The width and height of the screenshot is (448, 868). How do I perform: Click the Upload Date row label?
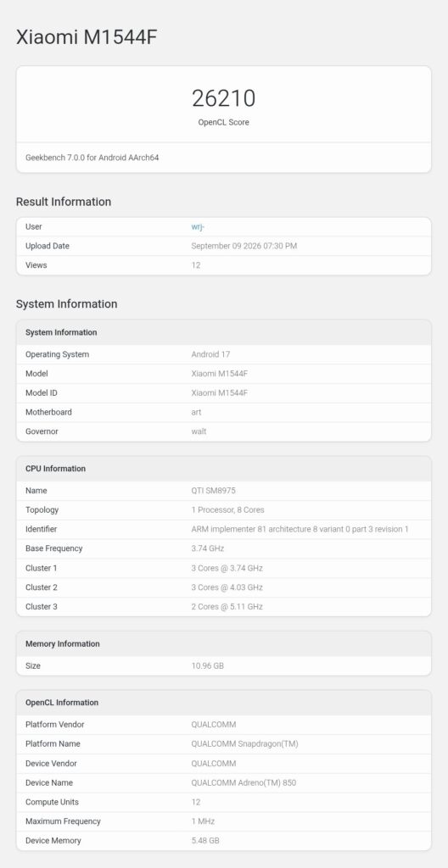48,246
